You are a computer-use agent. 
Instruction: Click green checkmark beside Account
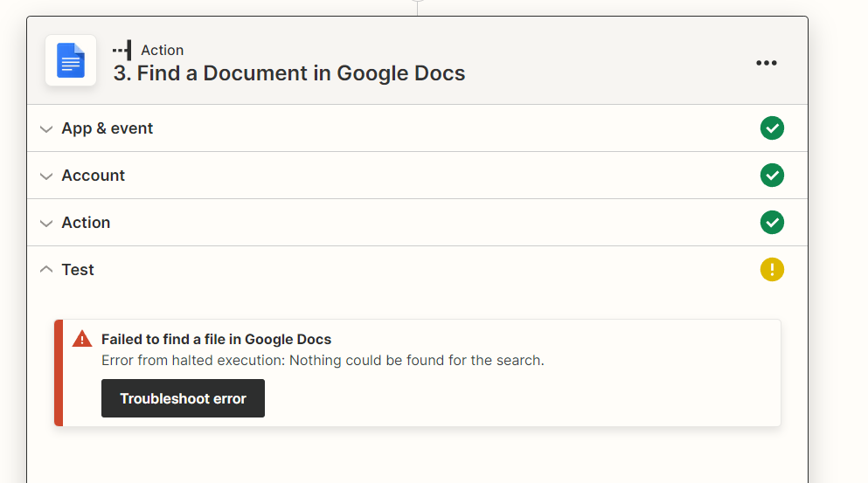(x=772, y=176)
